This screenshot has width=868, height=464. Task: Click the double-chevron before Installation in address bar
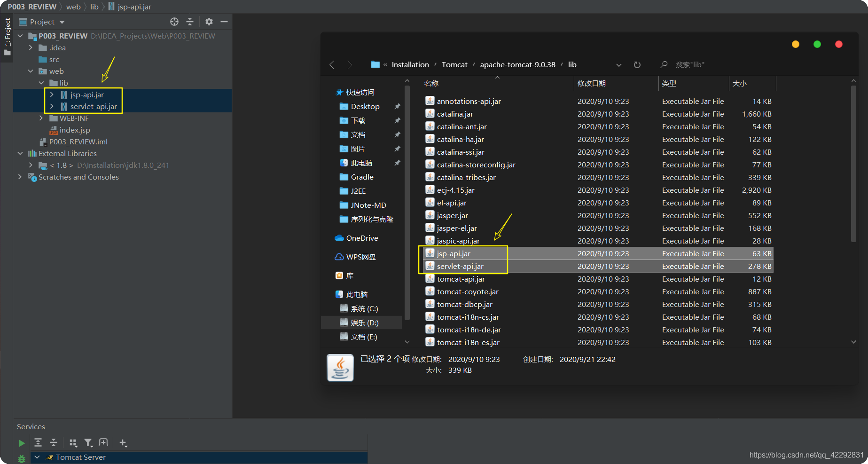point(385,65)
